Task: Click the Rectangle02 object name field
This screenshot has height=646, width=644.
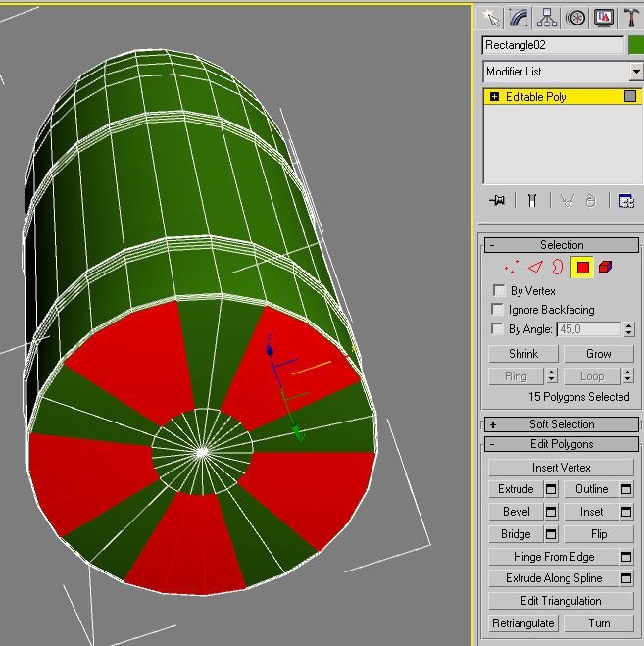Action: [553, 45]
